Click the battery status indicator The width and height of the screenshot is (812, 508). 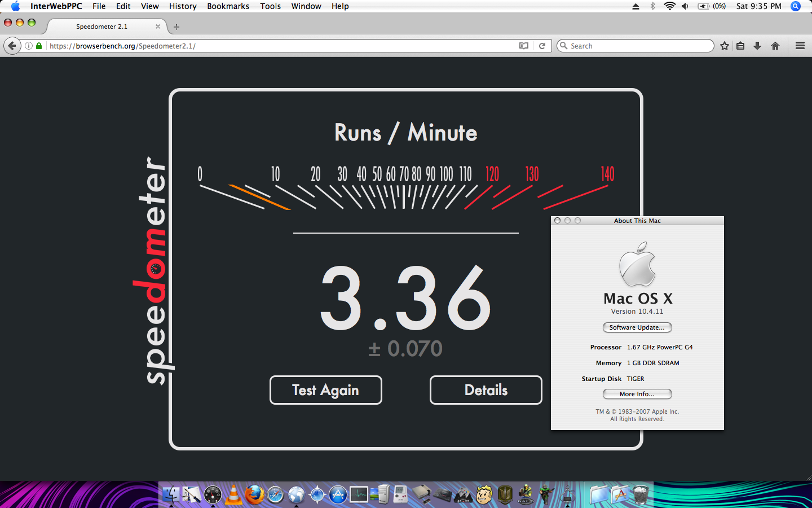(x=712, y=6)
